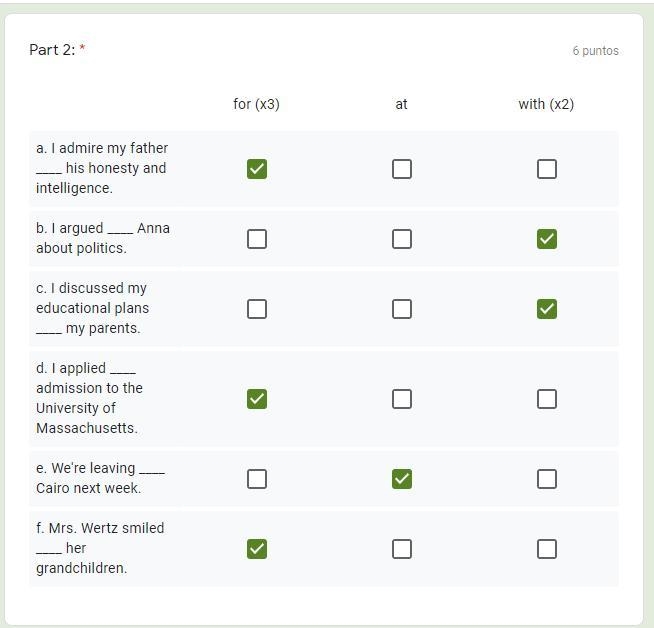Viewport: 654px width, 628px height.
Task: Check 'with' for row a admire my father
Action: pyautogui.click(x=546, y=169)
